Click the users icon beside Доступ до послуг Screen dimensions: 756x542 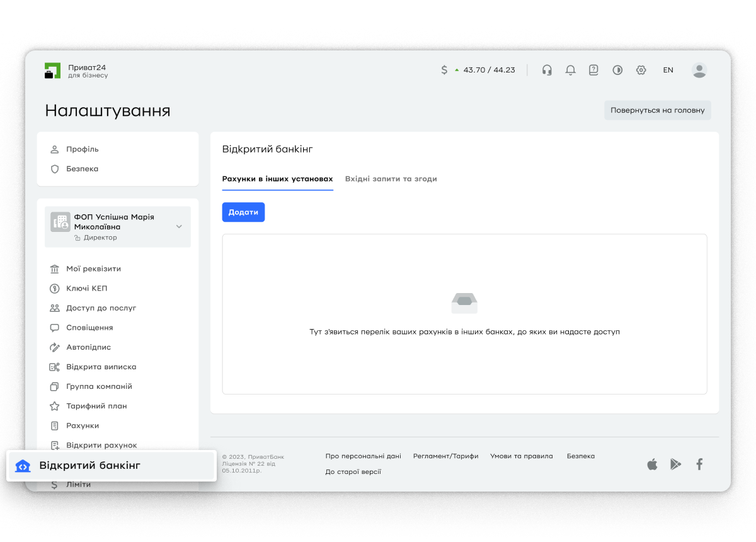(54, 308)
